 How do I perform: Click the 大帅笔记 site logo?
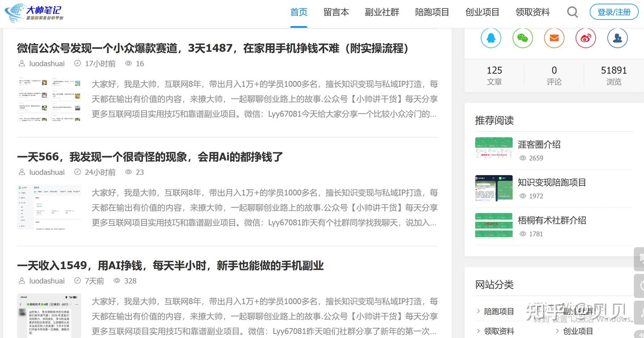coord(34,13)
